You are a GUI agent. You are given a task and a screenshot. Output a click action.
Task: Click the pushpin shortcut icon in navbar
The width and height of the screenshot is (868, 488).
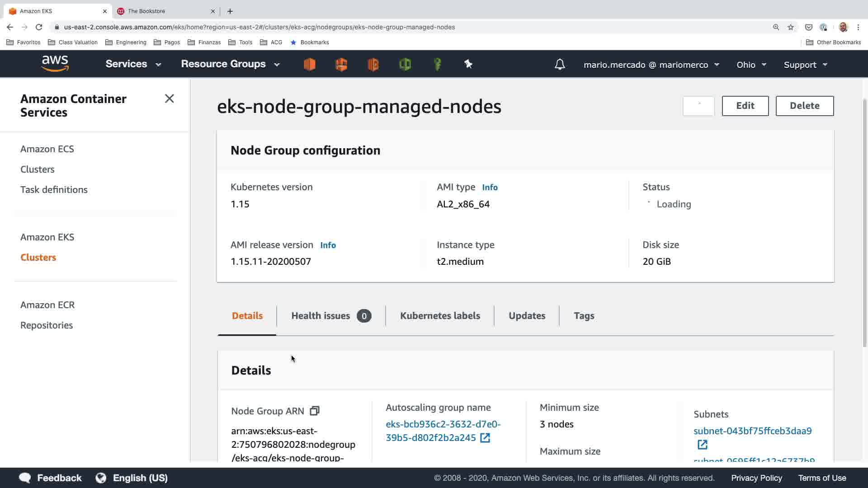click(x=468, y=64)
